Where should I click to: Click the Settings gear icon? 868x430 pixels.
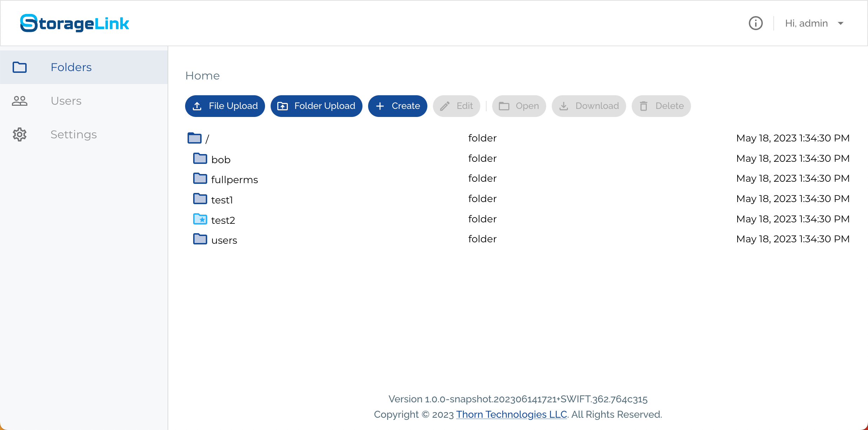point(20,134)
